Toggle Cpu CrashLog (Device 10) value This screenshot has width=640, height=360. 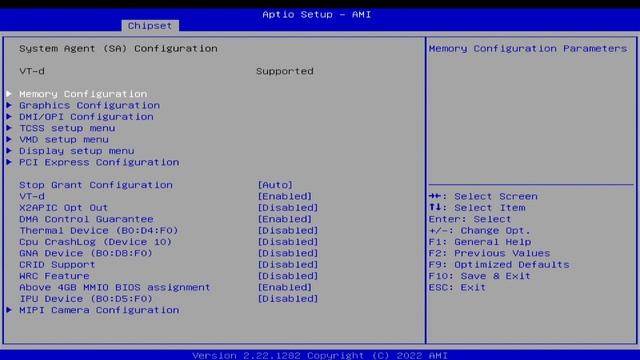[288, 242]
